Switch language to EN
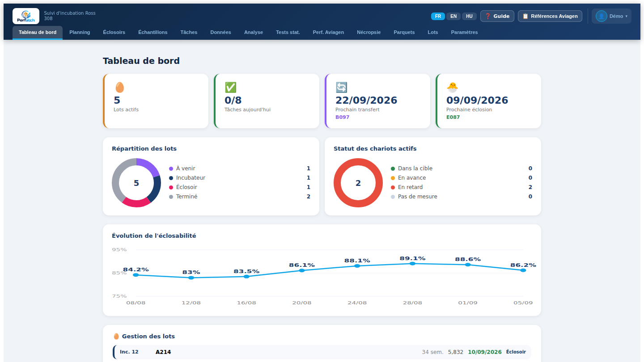 click(x=453, y=16)
